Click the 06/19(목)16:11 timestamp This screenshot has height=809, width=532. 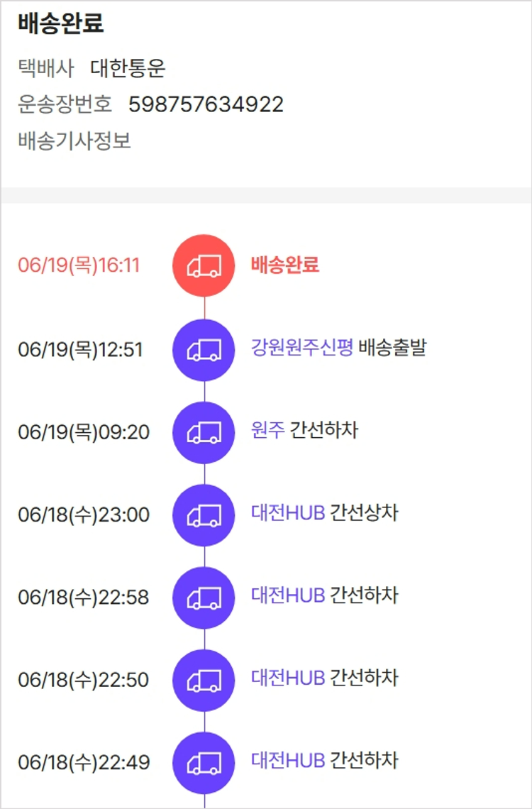(x=79, y=265)
